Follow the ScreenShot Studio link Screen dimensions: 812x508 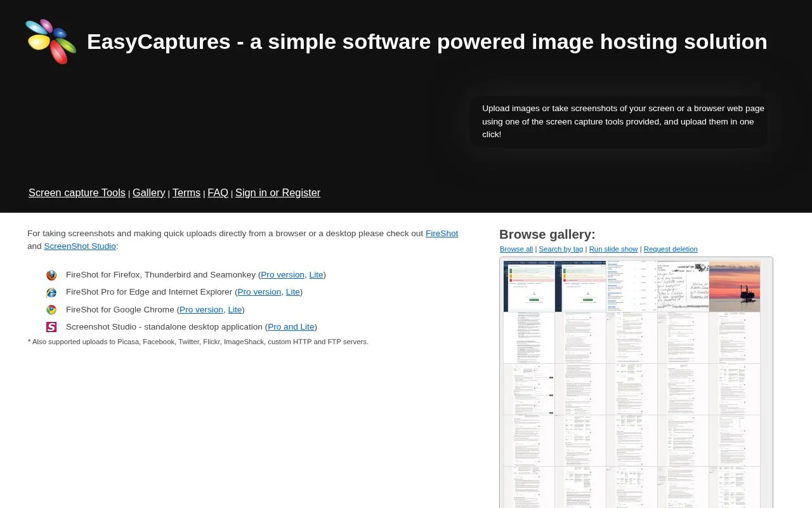80,246
